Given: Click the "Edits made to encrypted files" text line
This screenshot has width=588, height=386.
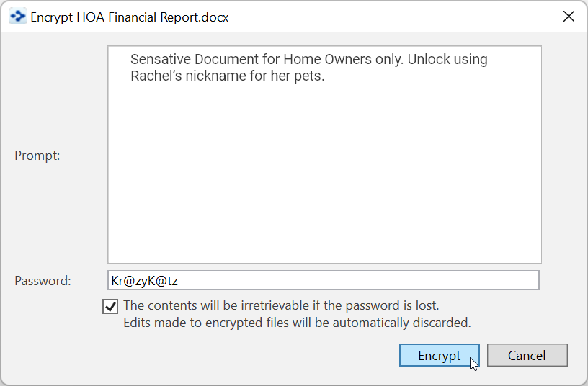Looking at the screenshot, I should [x=297, y=323].
